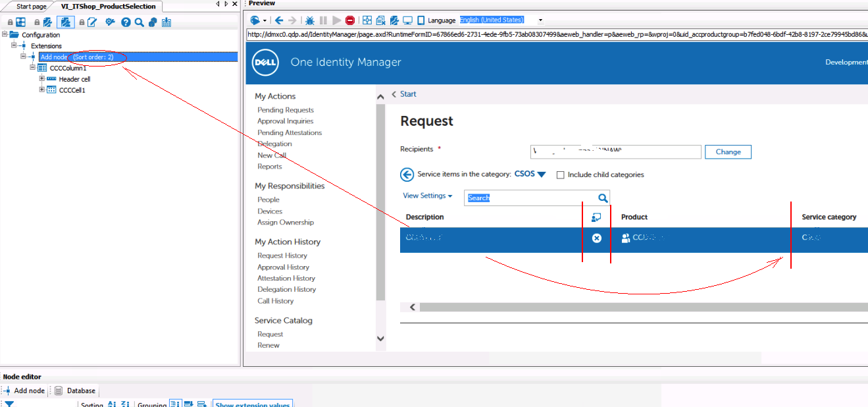
Task: Open Pending Requests link
Action: pos(286,110)
